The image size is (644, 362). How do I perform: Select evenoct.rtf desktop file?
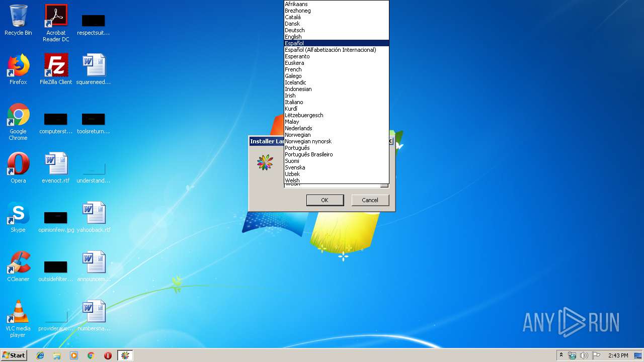(x=56, y=168)
